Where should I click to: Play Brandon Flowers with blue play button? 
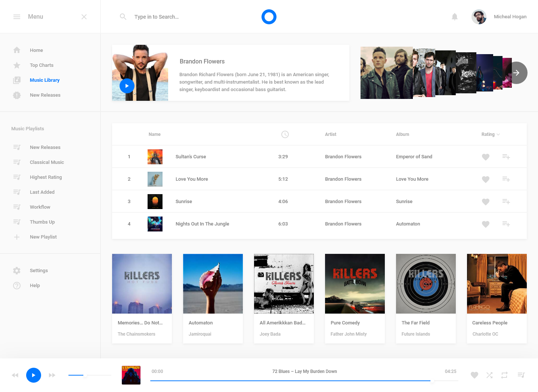point(127,86)
